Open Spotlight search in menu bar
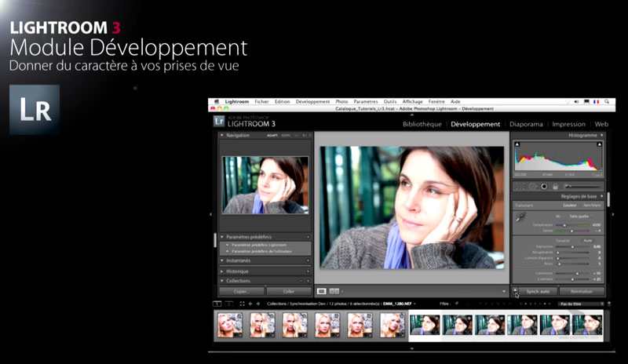628x364 pixels. [x=607, y=102]
